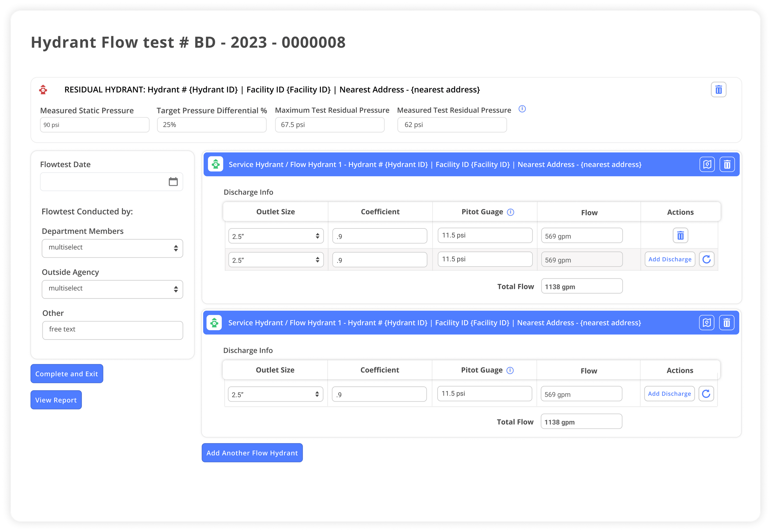This screenshot has height=532, width=771.
Task: Show info for Measured Test Residual Pressure
Action: coord(522,109)
